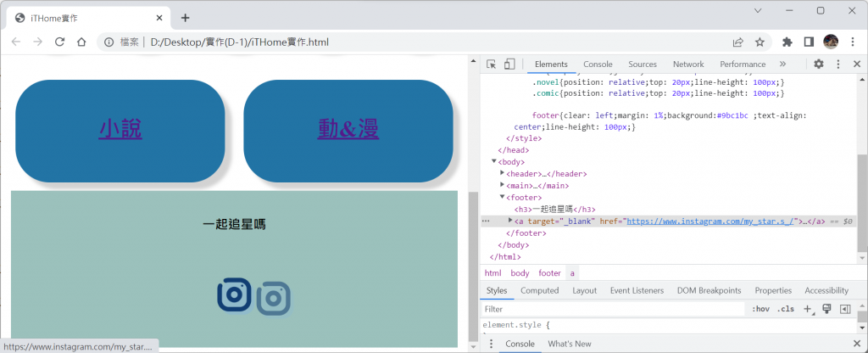Click the inspect element picker icon
The height and width of the screenshot is (353, 868).
491,64
